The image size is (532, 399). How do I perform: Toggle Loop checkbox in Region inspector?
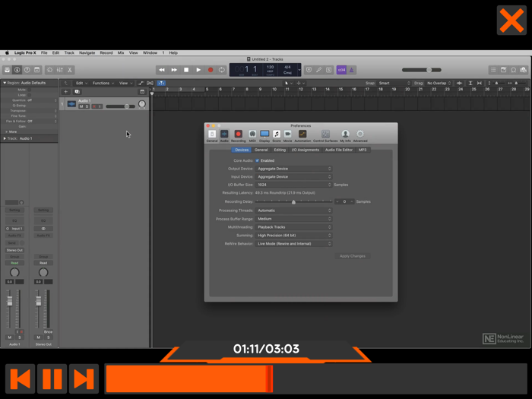coord(29,95)
